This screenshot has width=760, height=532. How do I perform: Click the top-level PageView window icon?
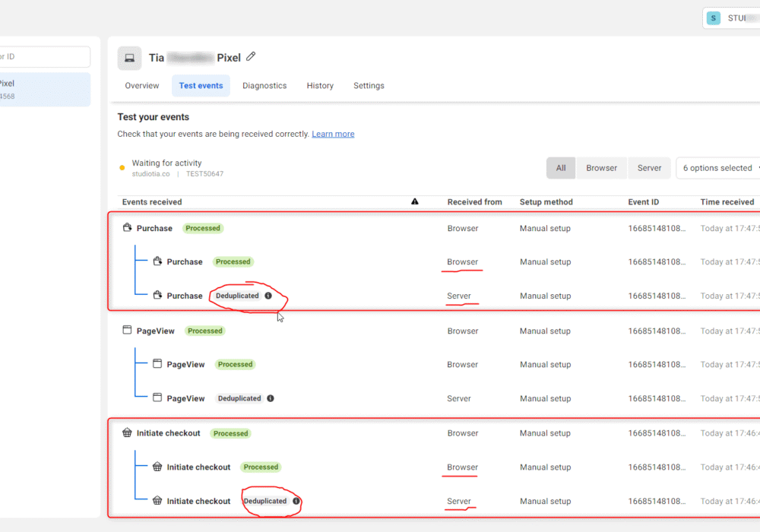tap(127, 330)
